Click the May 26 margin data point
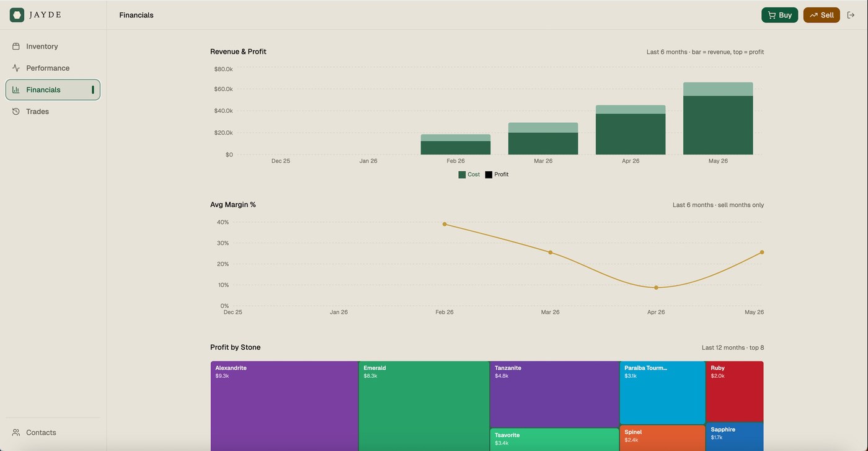Viewport: 868px width, 451px height. pos(762,252)
